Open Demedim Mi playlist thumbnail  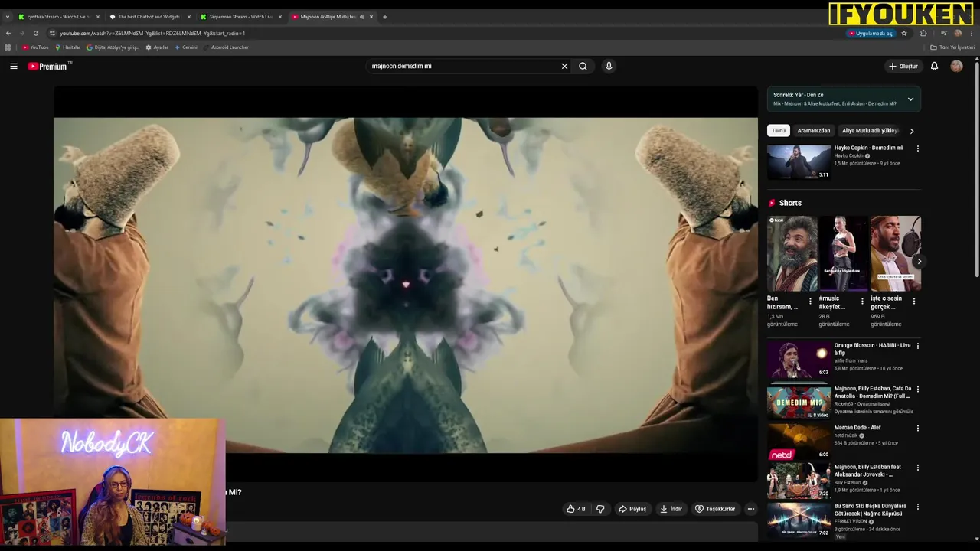click(x=799, y=403)
